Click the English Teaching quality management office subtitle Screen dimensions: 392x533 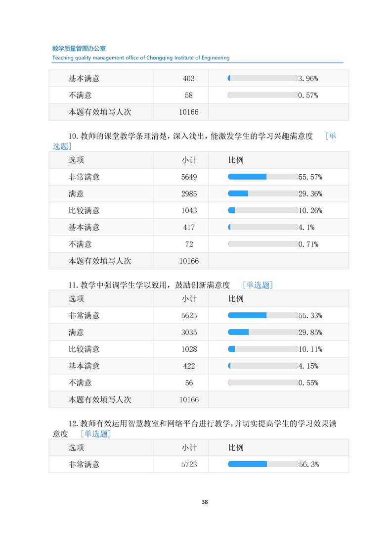(141, 58)
